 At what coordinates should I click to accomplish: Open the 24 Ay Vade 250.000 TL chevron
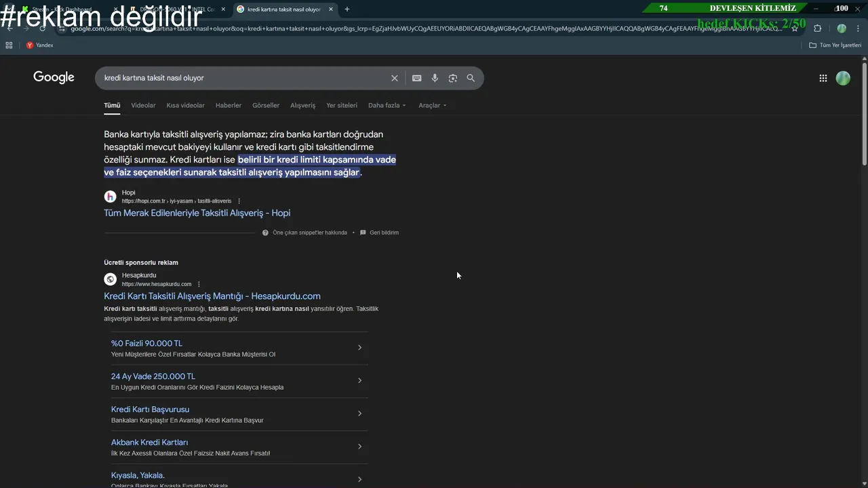[359, 381]
